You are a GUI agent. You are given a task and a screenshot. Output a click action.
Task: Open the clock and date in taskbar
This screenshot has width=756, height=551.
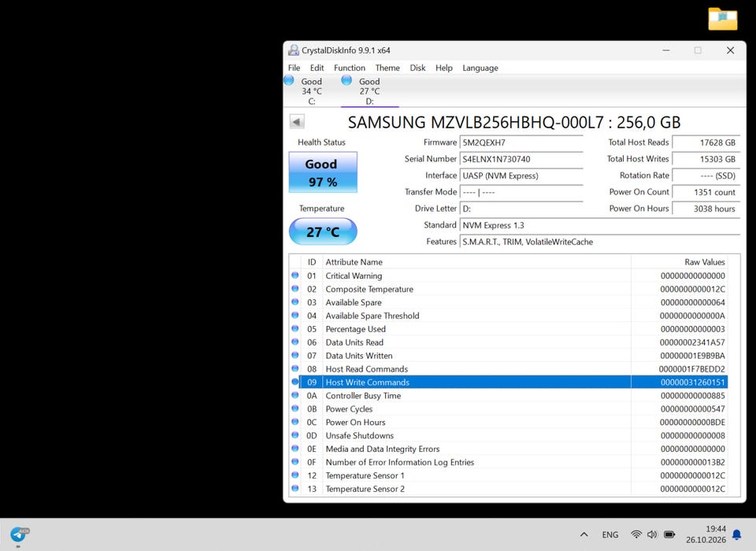[706, 534]
